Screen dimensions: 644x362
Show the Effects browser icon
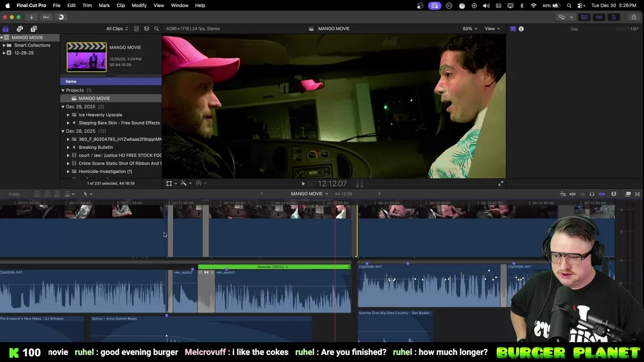point(628,194)
